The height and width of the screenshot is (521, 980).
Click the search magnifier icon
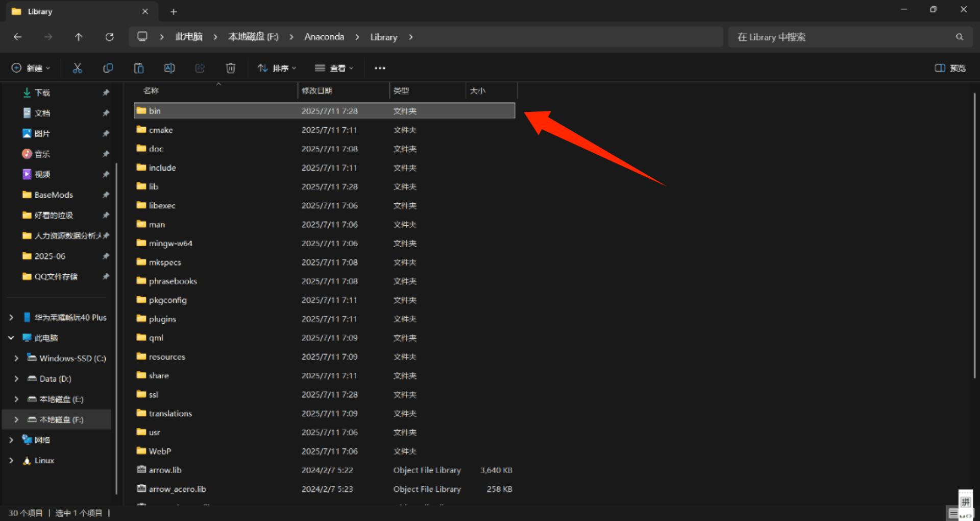pos(960,37)
